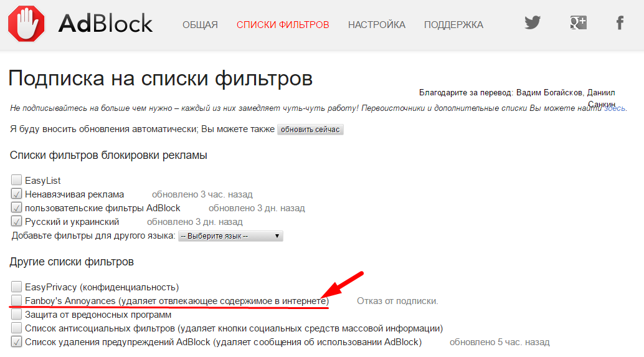
Task: Check Список антисоциальных фильтров checkbox
Action: [16, 328]
